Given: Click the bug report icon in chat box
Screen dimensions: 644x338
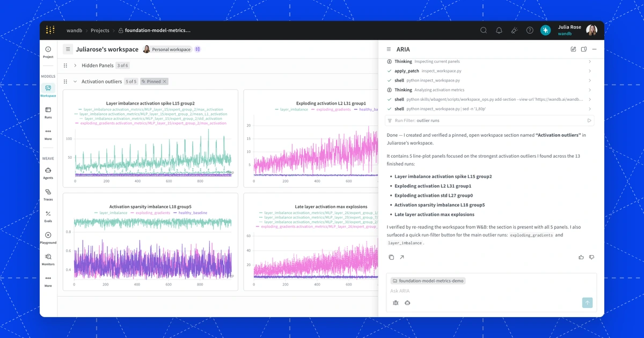Looking at the screenshot, I should pos(396,303).
